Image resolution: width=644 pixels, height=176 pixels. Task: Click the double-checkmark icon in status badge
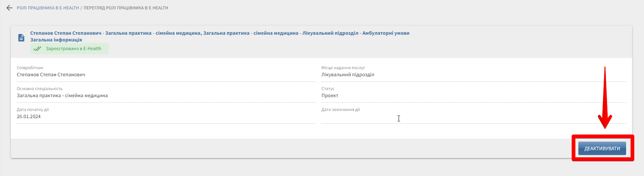pos(37,49)
